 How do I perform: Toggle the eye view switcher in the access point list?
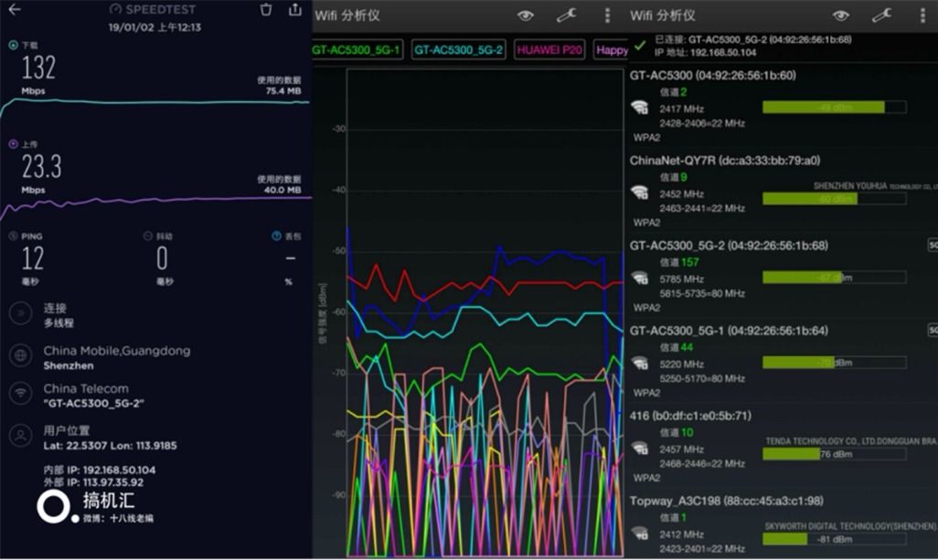841,16
